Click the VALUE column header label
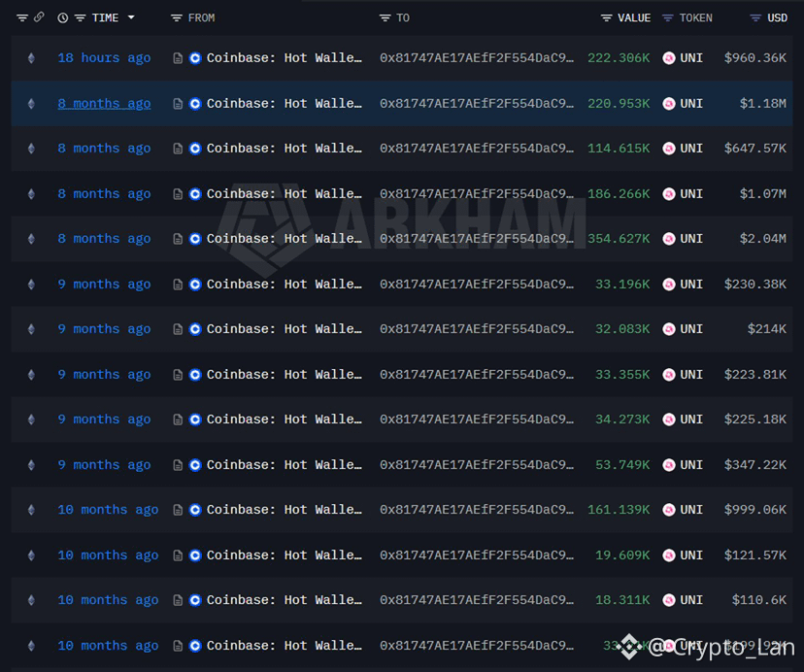This screenshot has width=804, height=672. tap(634, 17)
